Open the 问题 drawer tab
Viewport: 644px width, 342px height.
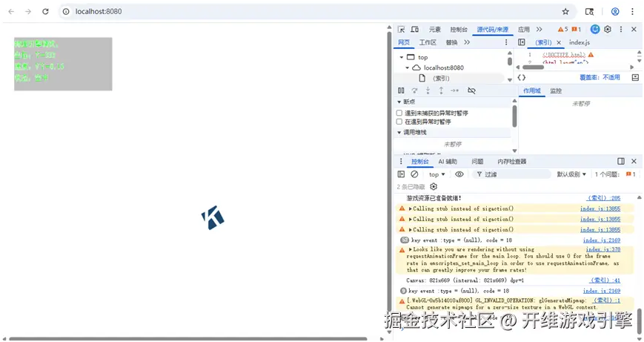[478, 162]
